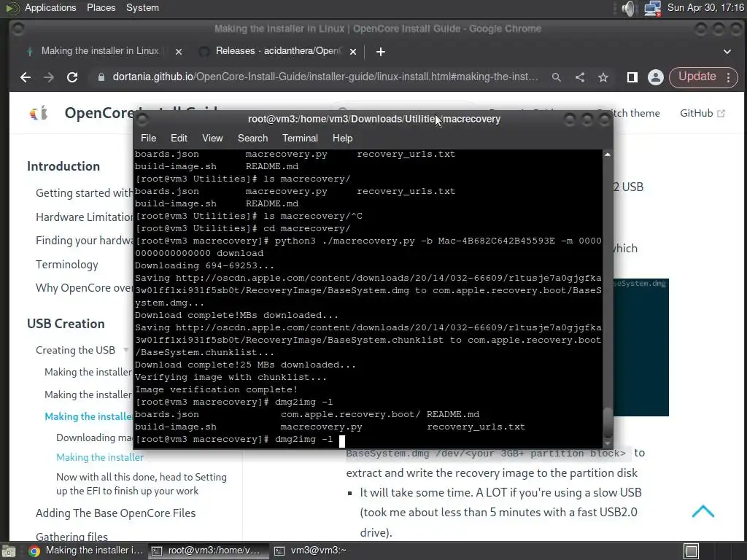
Task: Click the USB Creation sidebar heading
Action: (66, 324)
